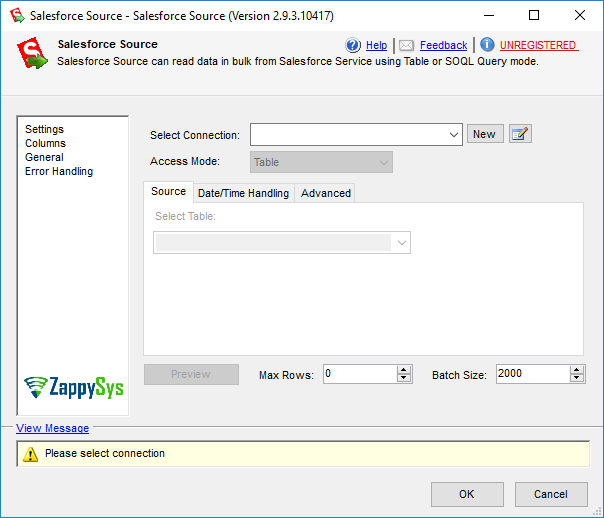Maximize the Salesforce Source window

pos(534,15)
